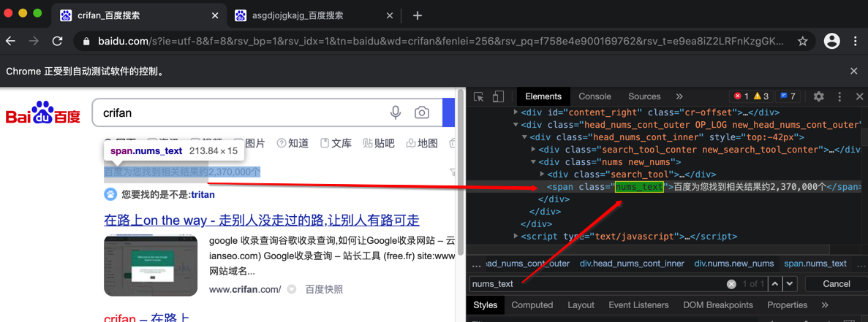Viewport: 868px width, 322px height.
Task: Click the dropdown icon after www.crifan.com/
Action: pyautogui.click(x=292, y=289)
